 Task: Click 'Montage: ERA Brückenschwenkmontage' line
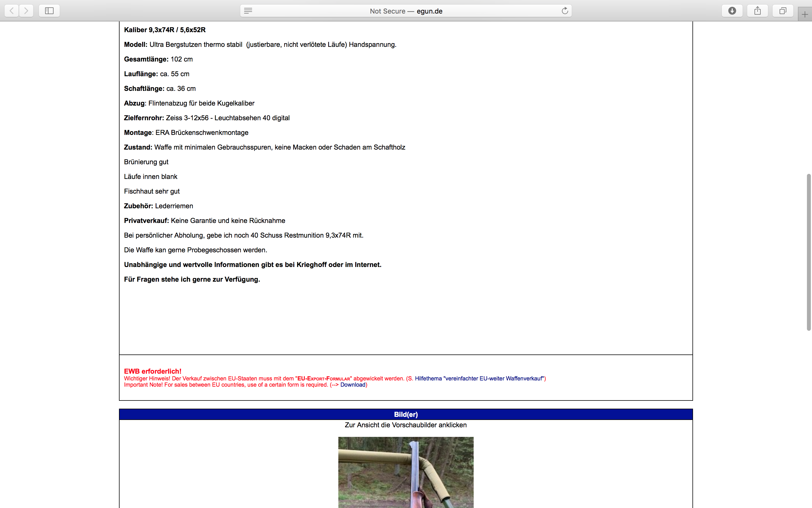pyautogui.click(x=186, y=132)
